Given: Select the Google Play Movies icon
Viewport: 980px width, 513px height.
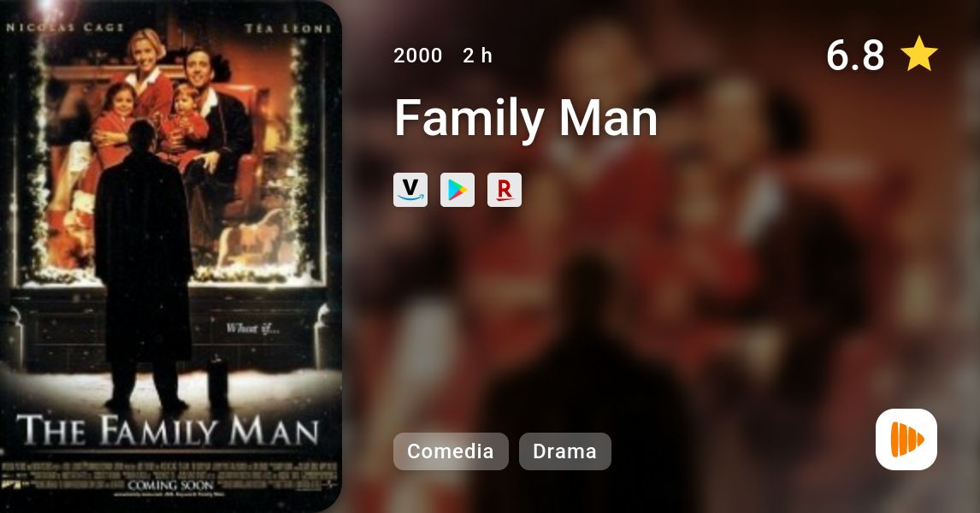Looking at the screenshot, I should [458, 190].
